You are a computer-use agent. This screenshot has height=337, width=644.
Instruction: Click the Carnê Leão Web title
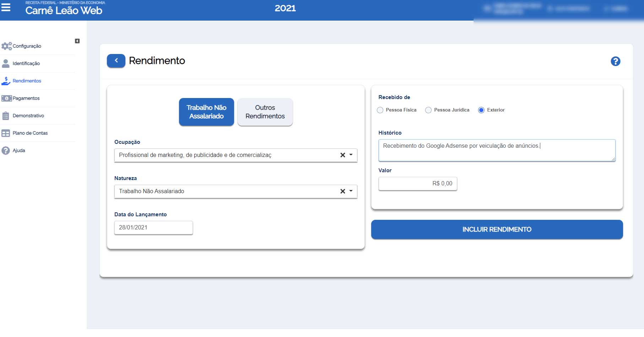pyautogui.click(x=64, y=10)
